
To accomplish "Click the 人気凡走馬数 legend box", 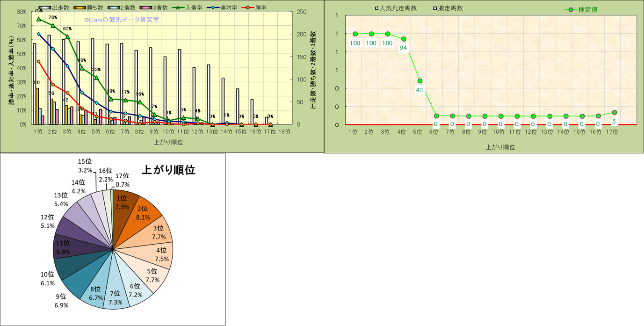I will 377,8.
